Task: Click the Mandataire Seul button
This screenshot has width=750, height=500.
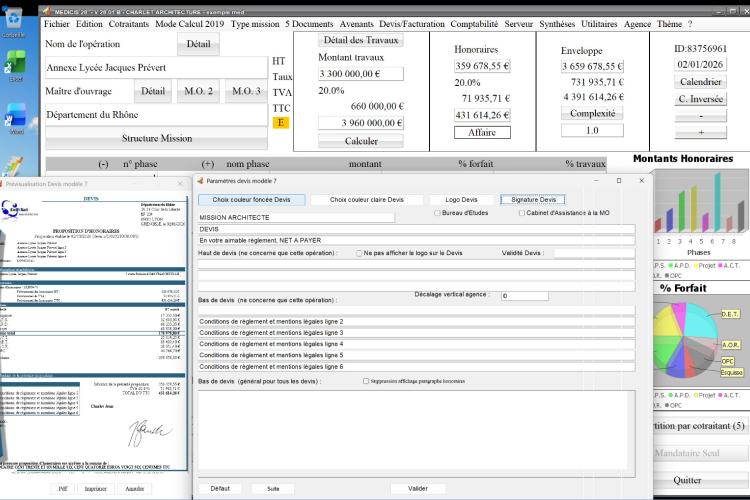Action: point(687,453)
